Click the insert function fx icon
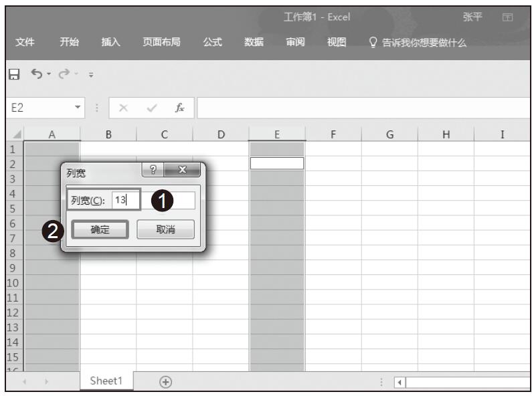This screenshot has height=396, width=532. point(180,108)
